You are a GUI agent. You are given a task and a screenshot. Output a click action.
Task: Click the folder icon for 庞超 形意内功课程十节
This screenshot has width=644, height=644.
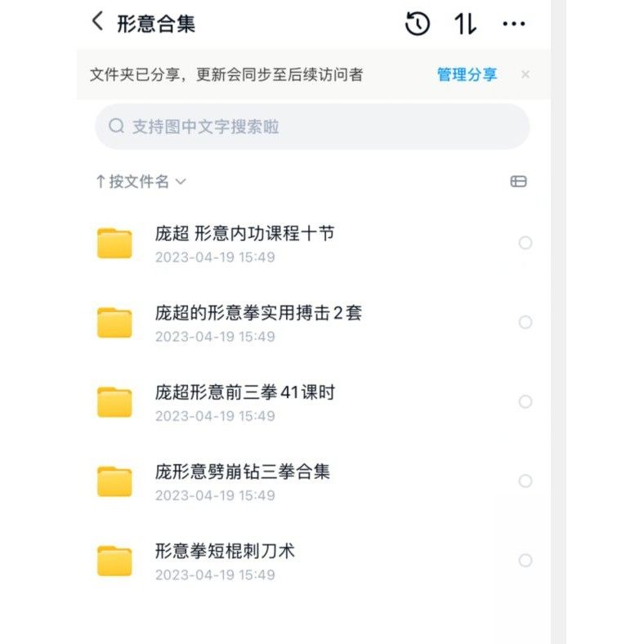[114, 244]
